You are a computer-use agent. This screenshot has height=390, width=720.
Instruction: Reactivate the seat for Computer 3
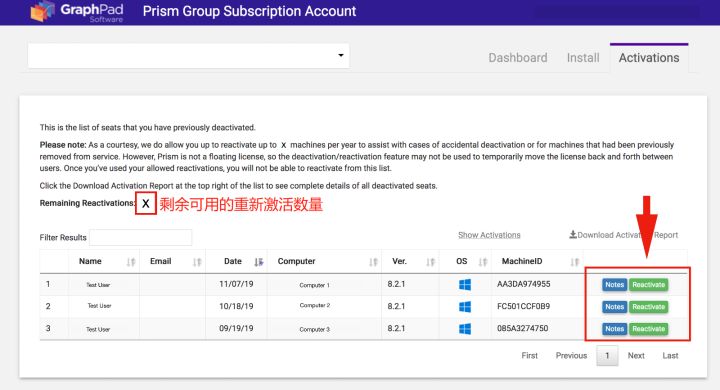point(648,329)
